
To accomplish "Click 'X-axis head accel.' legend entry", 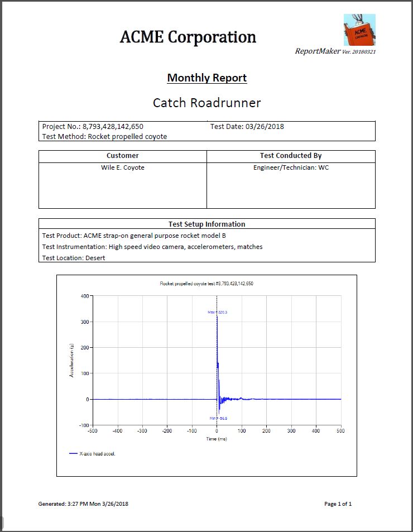I will [x=92, y=454].
